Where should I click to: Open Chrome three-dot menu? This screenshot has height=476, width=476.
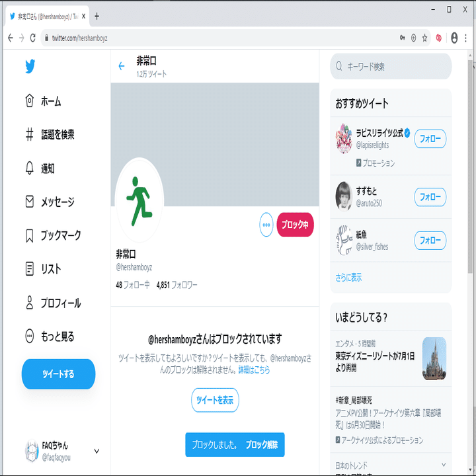(465, 38)
